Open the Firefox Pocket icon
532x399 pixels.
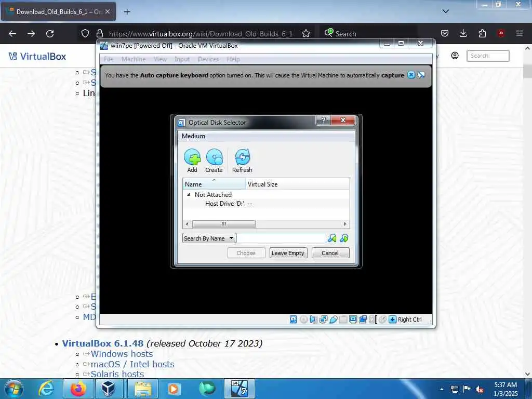pos(445,34)
